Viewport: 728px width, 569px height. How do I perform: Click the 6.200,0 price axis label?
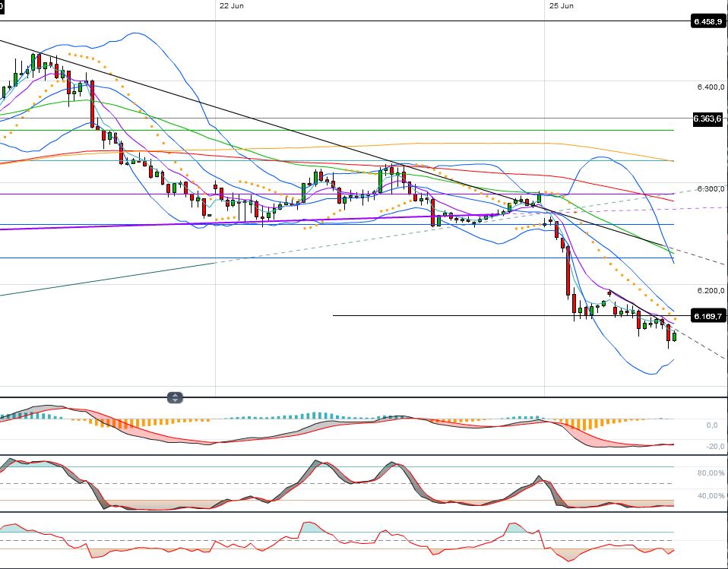tap(711, 290)
